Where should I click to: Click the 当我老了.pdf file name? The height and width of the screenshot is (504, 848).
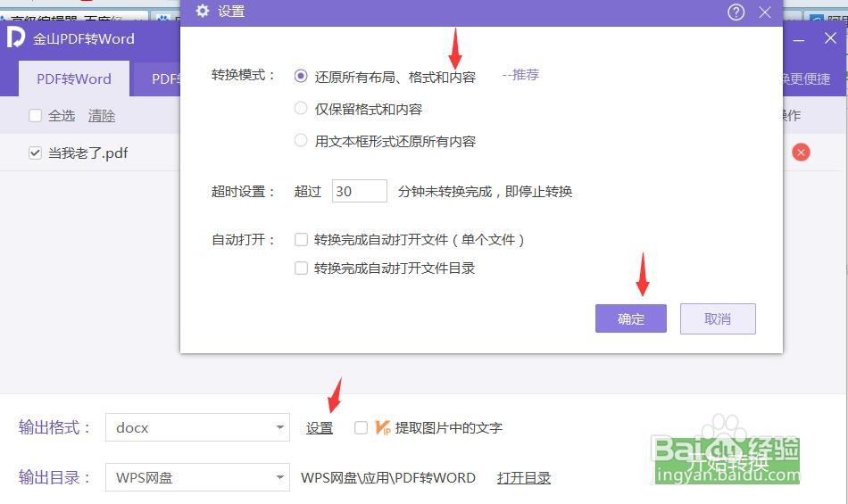tap(88, 153)
